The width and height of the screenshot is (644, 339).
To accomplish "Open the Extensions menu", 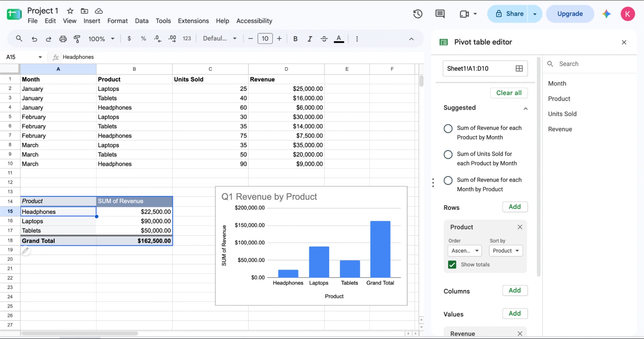I will (193, 21).
